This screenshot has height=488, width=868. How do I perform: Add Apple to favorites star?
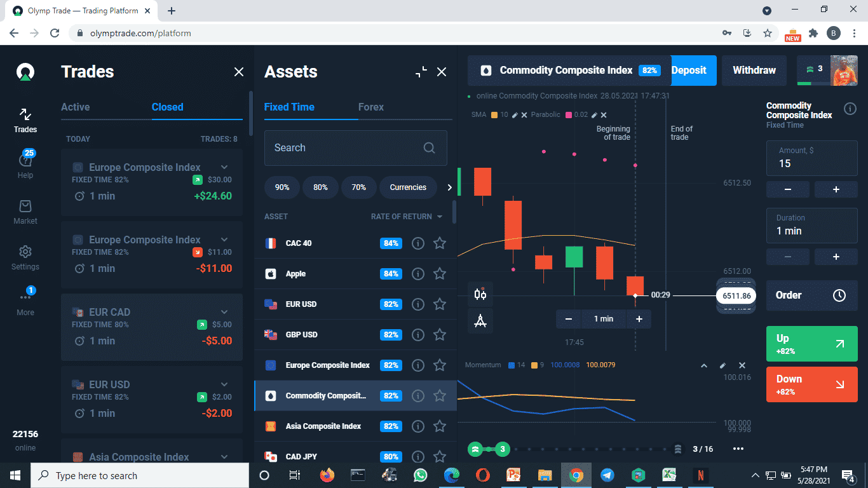(439, 273)
